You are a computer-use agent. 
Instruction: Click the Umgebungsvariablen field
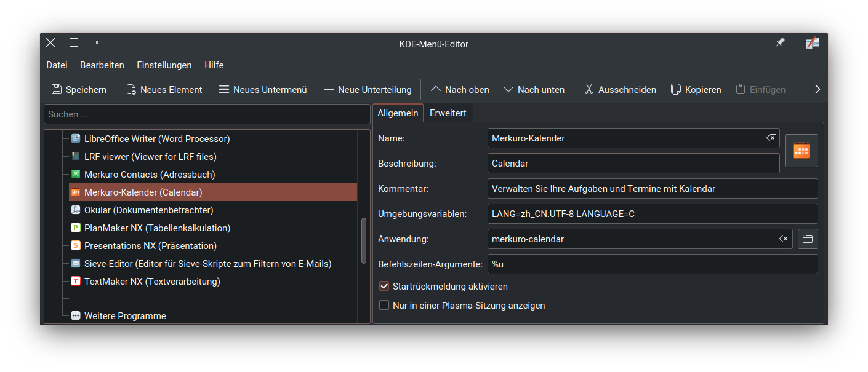click(653, 214)
